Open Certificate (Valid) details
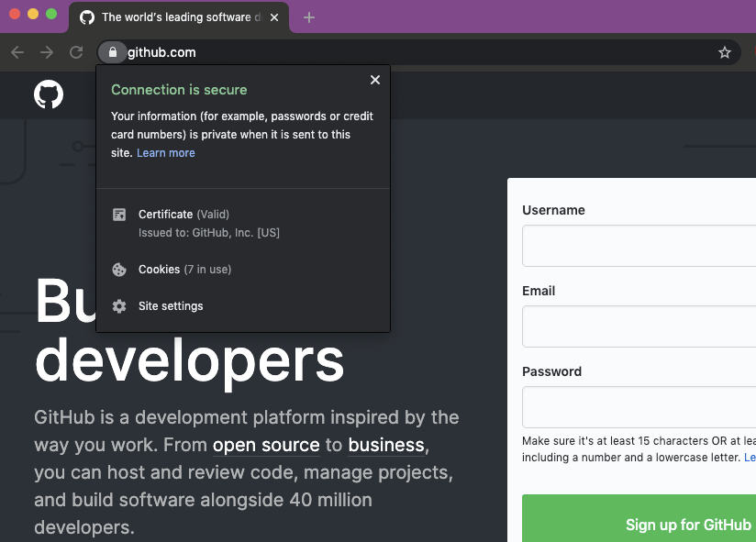Image resolution: width=756 pixels, height=542 pixels. pyautogui.click(x=183, y=215)
